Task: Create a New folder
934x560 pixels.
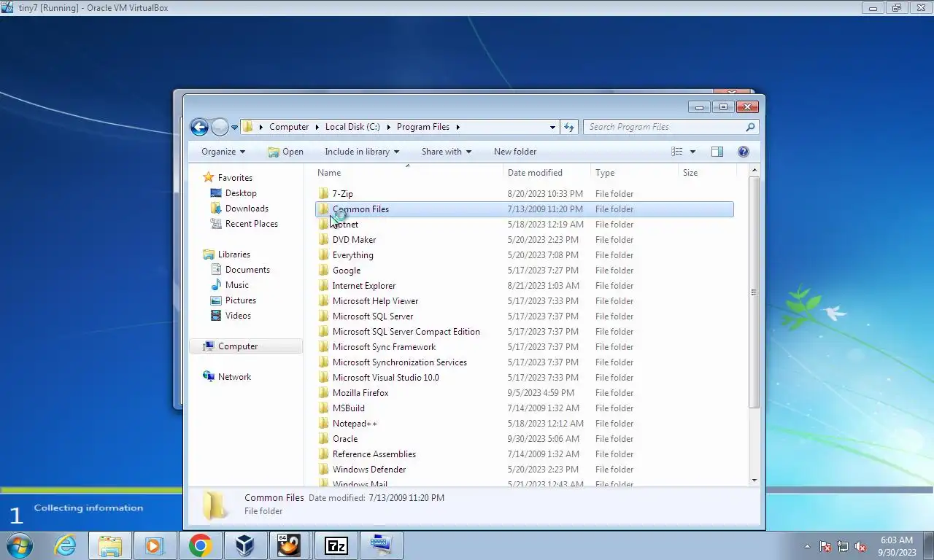Action: 515,152
